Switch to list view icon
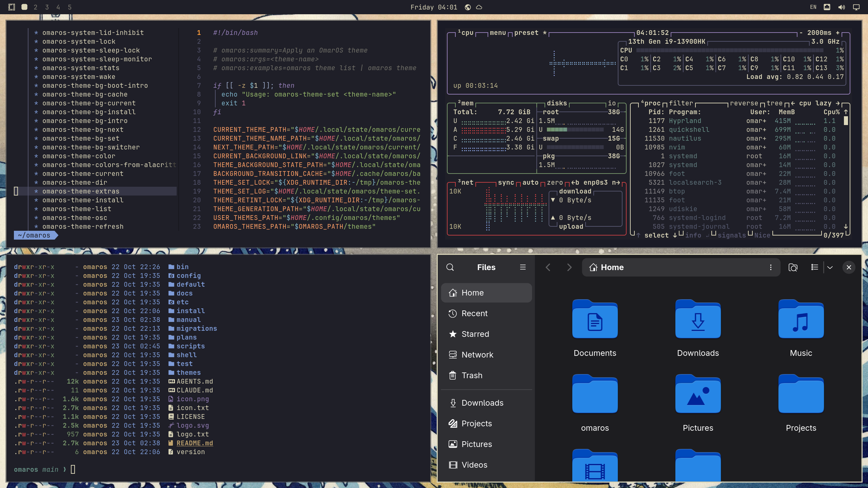 point(814,267)
